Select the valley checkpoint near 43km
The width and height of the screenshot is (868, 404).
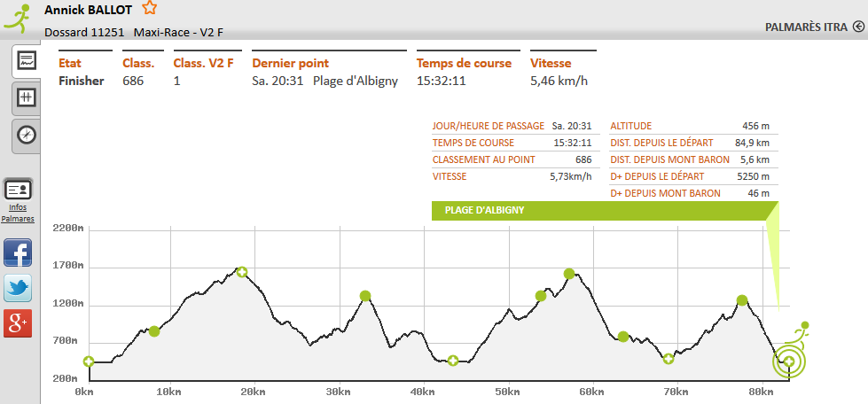453,361
